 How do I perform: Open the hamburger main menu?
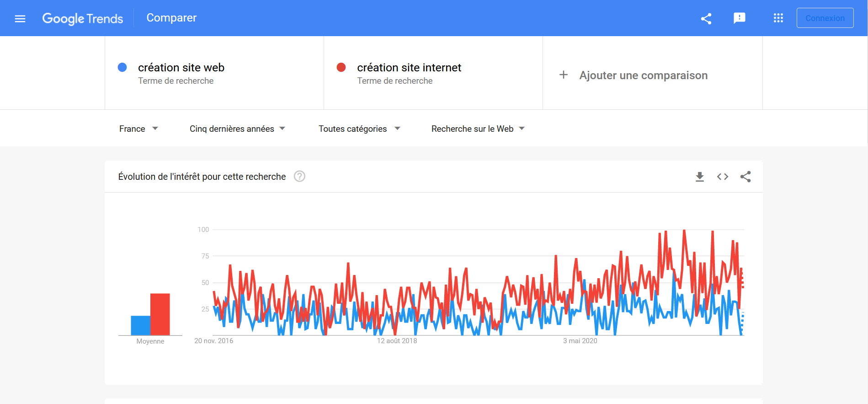click(20, 18)
